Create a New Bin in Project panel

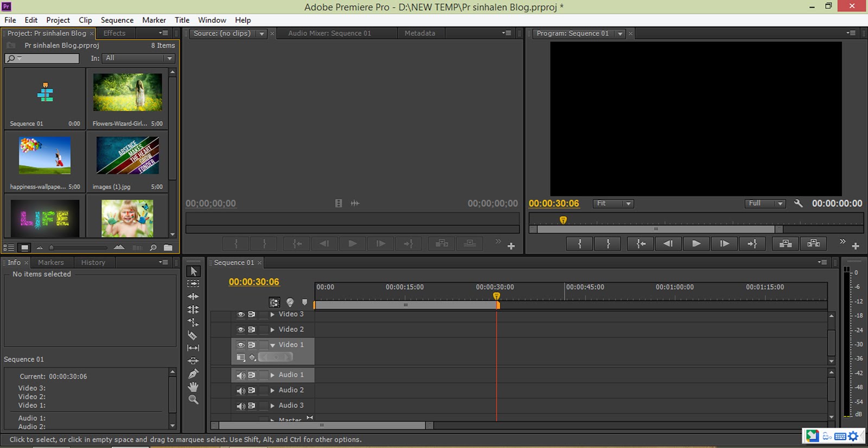coord(168,248)
